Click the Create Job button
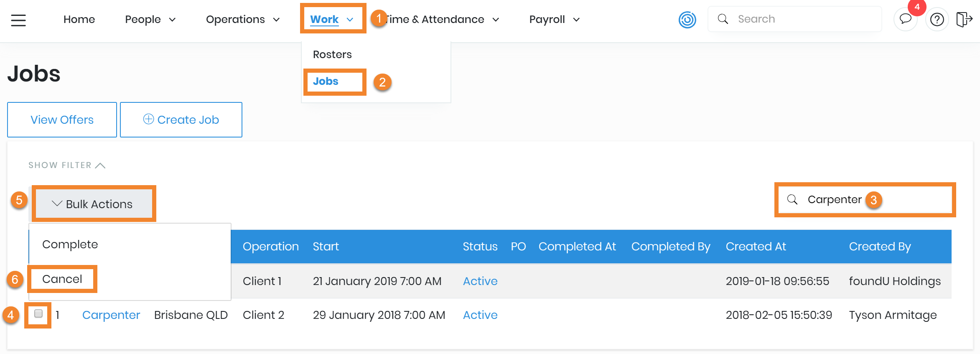The width and height of the screenshot is (980, 354). 181,120
